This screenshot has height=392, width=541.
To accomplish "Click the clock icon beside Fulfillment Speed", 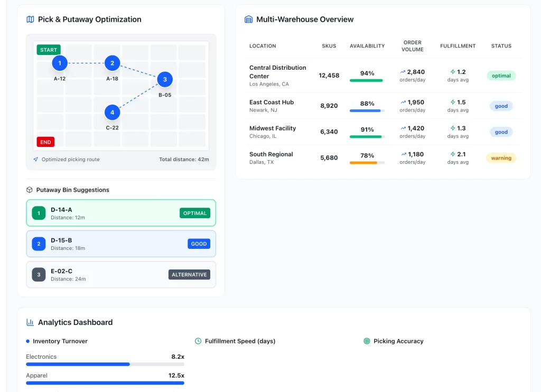I will (x=198, y=341).
